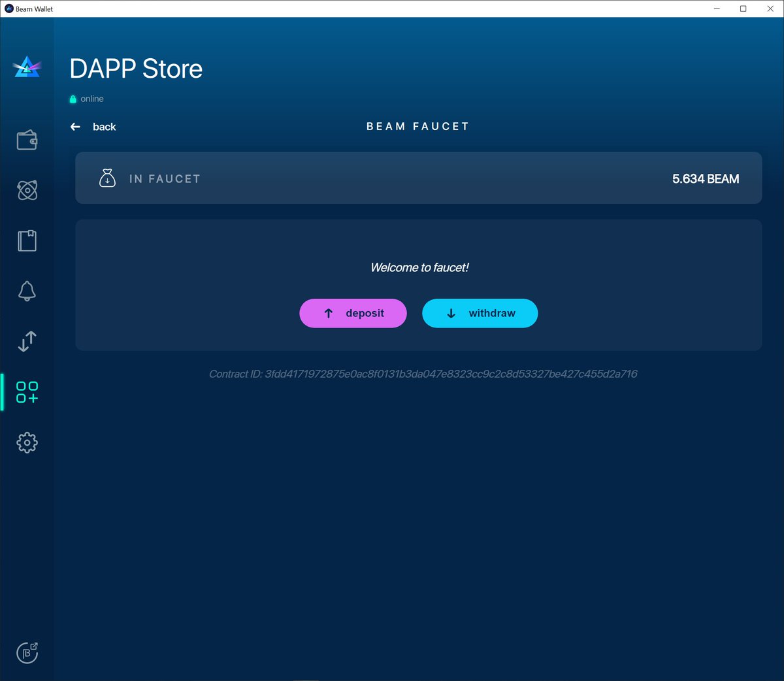The width and height of the screenshot is (784, 681).
Task: Open the Wallet screen from the sidebar
Action: tap(27, 139)
